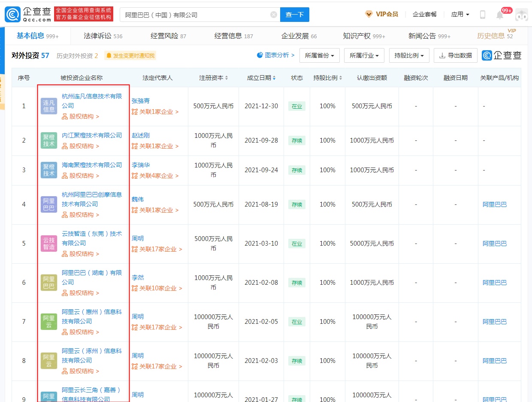Click the 在业 status tag in row 5
Viewport: 532px width, 402px height.
pos(297,244)
